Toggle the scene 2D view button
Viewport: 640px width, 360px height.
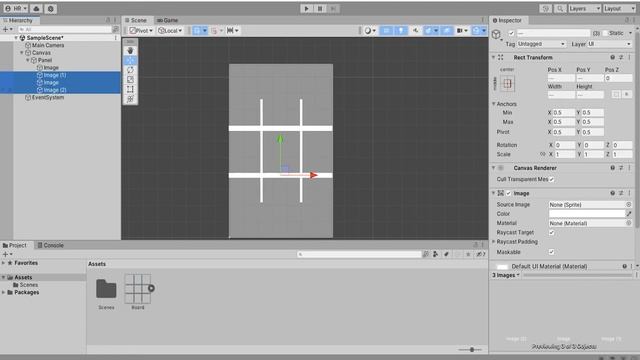click(386, 31)
